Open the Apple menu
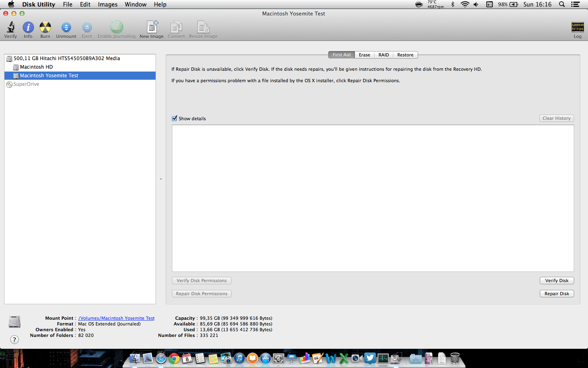This screenshot has width=588, height=368. click(x=11, y=4)
